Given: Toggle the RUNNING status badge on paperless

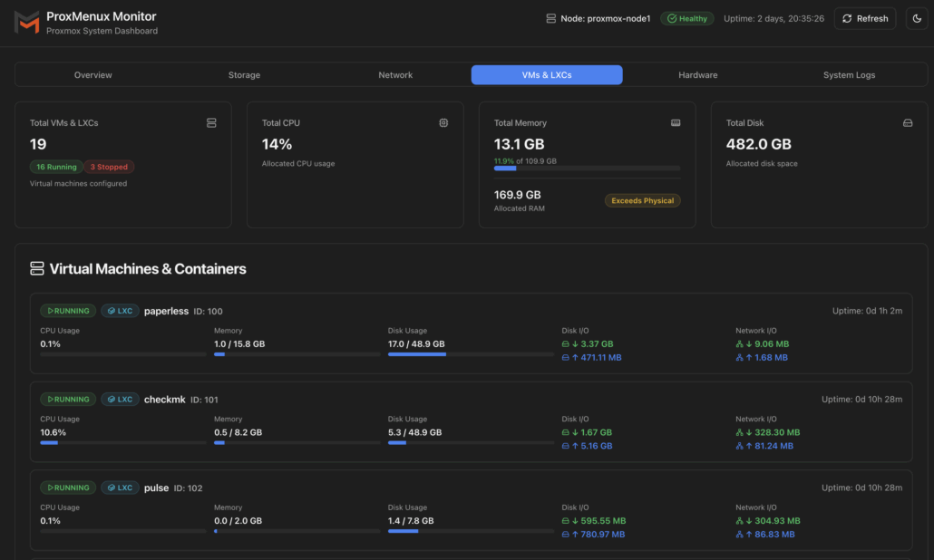Looking at the screenshot, I should (67, 310).
